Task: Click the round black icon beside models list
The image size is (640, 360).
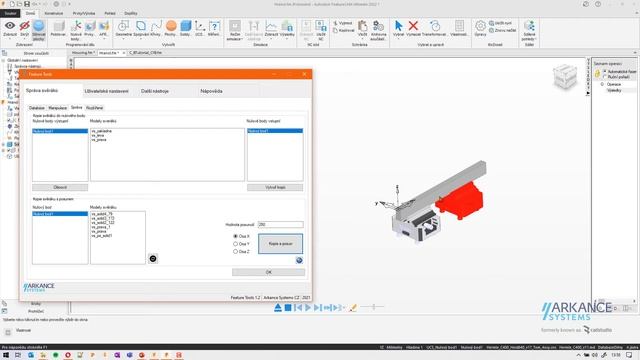Action: [x=153, y=258]
